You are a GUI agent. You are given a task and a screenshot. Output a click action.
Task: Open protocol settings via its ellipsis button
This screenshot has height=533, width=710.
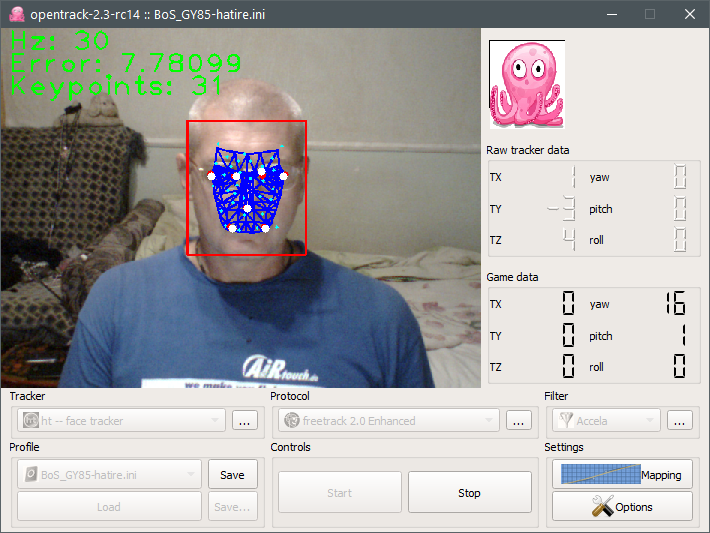[519, 421]
